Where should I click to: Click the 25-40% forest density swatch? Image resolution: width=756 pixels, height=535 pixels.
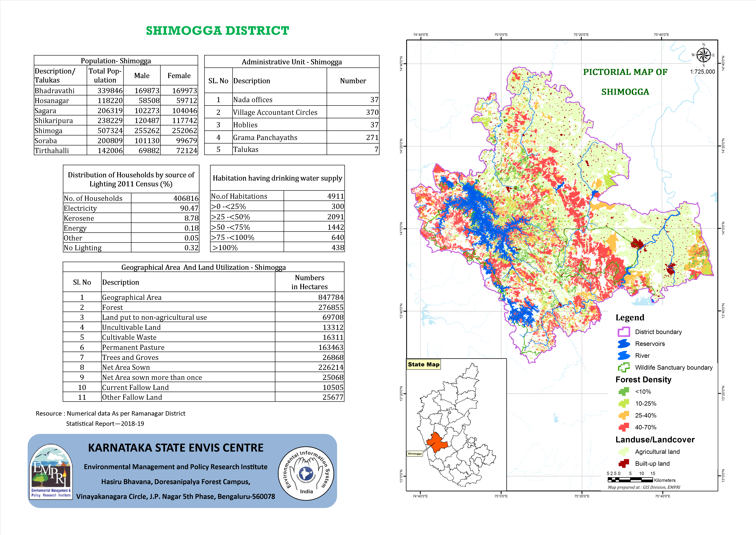[624, 415]
